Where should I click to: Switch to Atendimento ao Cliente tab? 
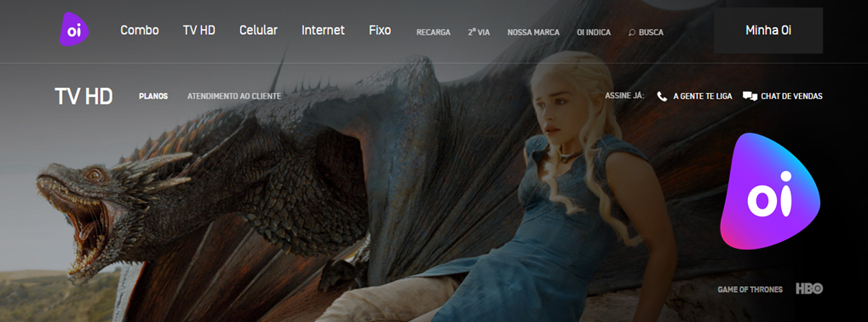[x=234, y=96]
